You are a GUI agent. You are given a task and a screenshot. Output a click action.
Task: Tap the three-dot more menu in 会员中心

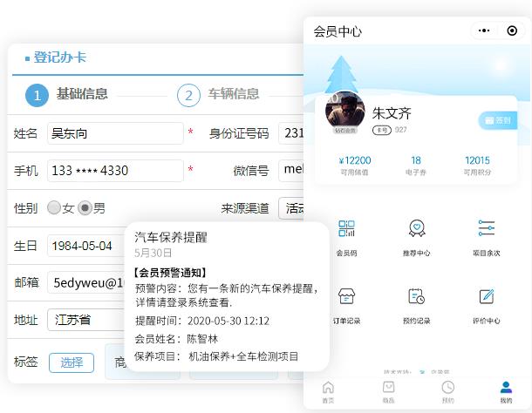click(x=484, y=30)
